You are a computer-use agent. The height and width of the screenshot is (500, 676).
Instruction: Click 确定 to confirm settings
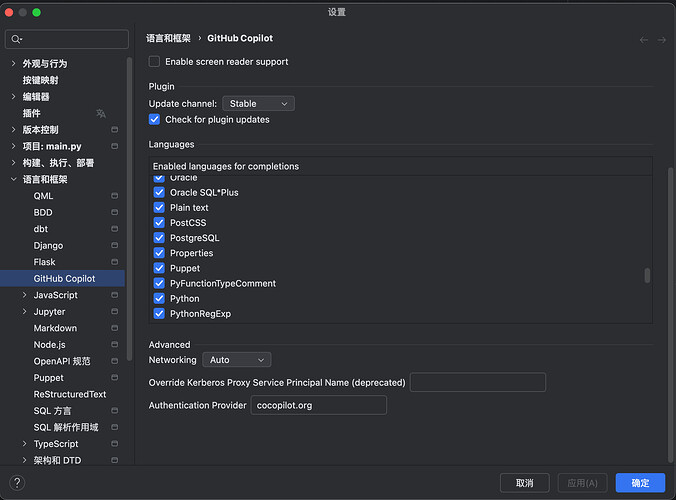pyautogui.click(x=640, y=483)
